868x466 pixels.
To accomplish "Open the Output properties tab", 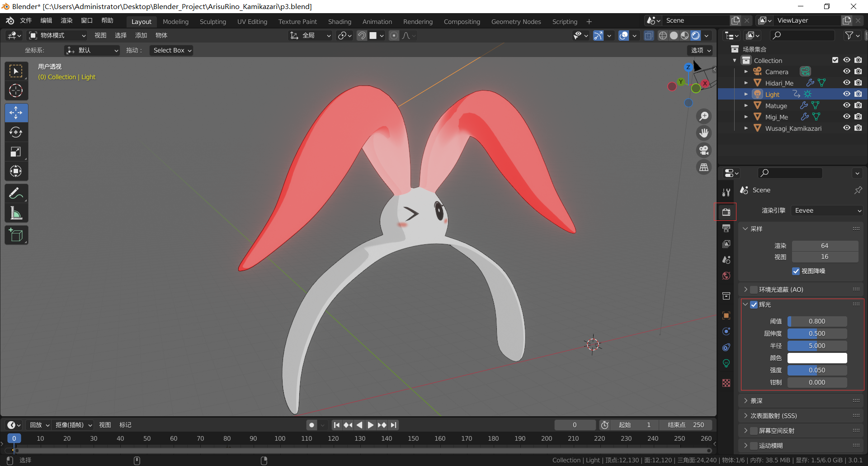I will (726, 228).
